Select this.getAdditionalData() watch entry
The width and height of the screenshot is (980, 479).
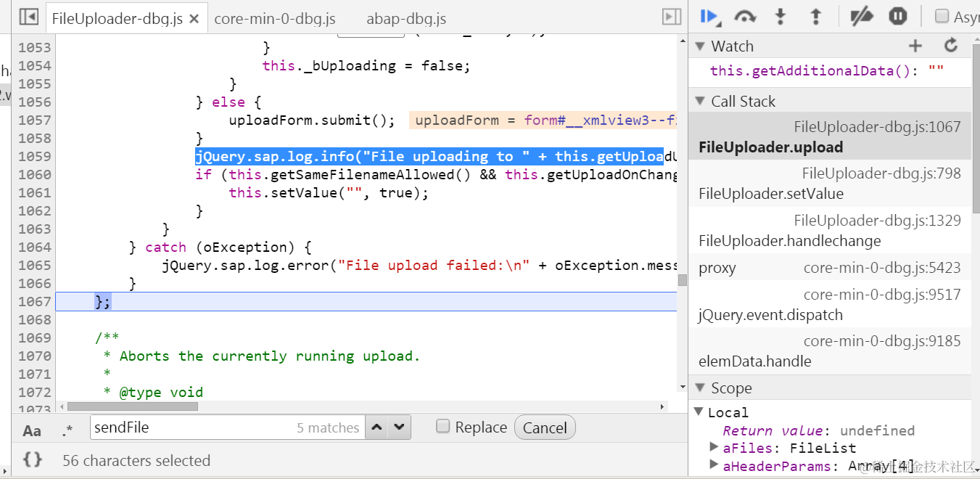827,70
